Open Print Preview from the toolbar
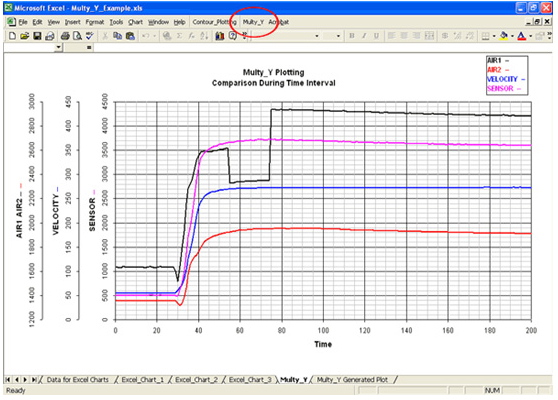This screenshot has width=558, height=400. pos(77,36)
